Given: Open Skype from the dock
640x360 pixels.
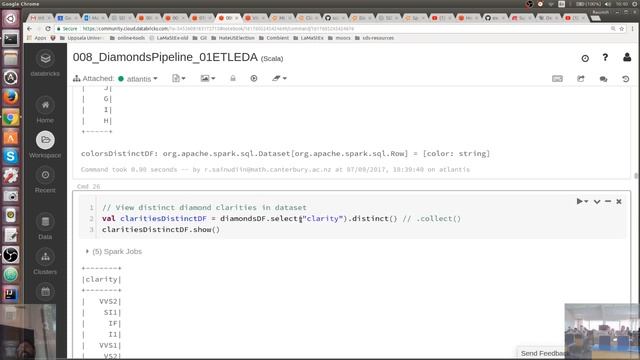Looking at the screenshot, I should [11, 156].
